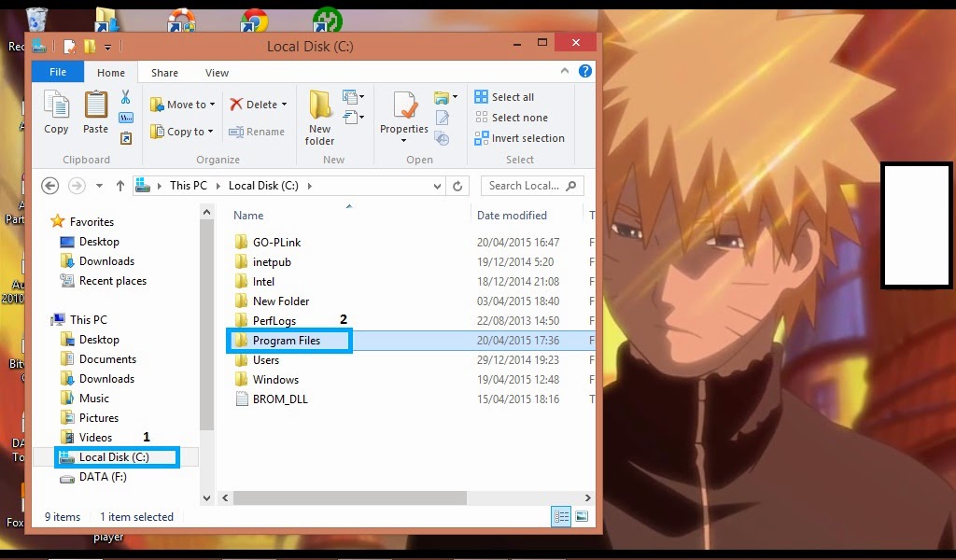Refresh the folder view

[457, 186]
